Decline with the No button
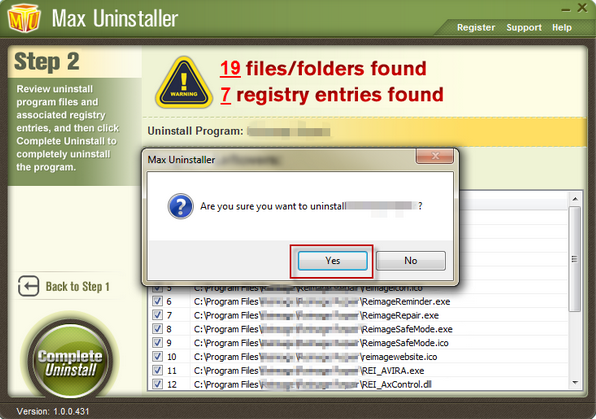 click(x=411, y=261)
